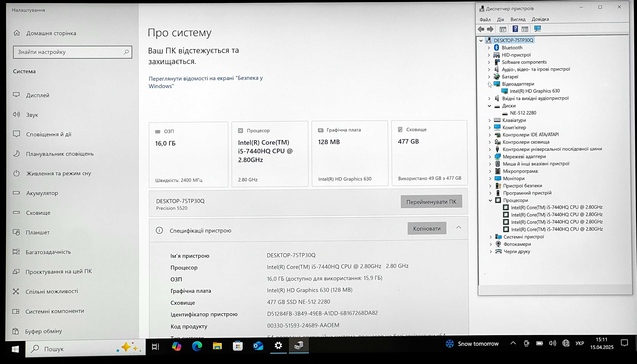Switch to Device Manager taskbar icon

coord(299,345)
